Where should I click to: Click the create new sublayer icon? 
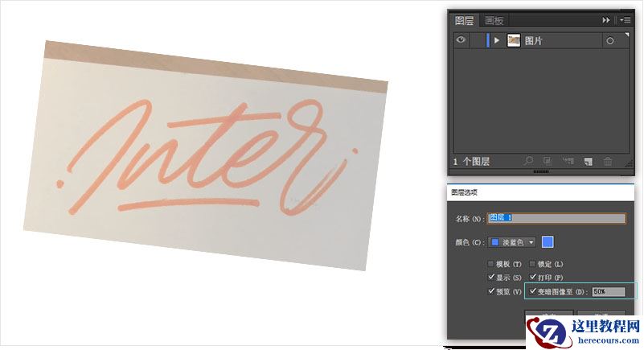568,161
